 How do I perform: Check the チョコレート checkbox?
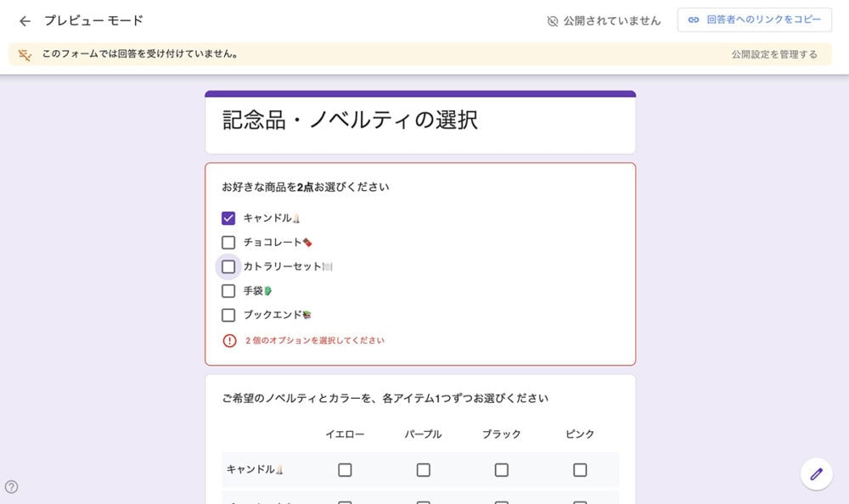pyautogui.click(x=228, y=242)
